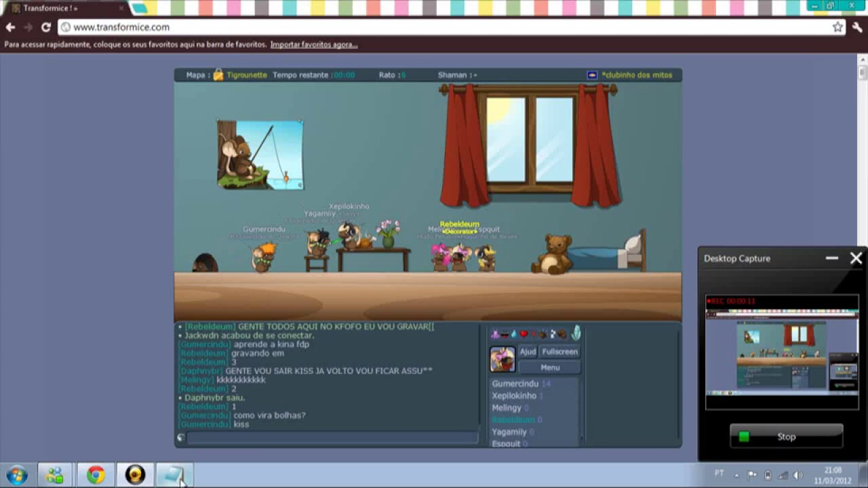The image size is (868, 488).
Task: Open the game Menu button
Action: tap(550, 367)
